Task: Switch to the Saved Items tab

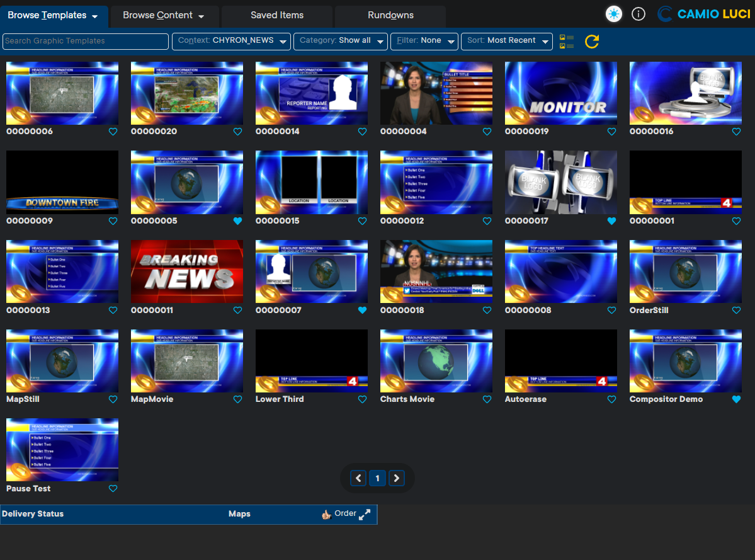Action: tap(277, 15)
